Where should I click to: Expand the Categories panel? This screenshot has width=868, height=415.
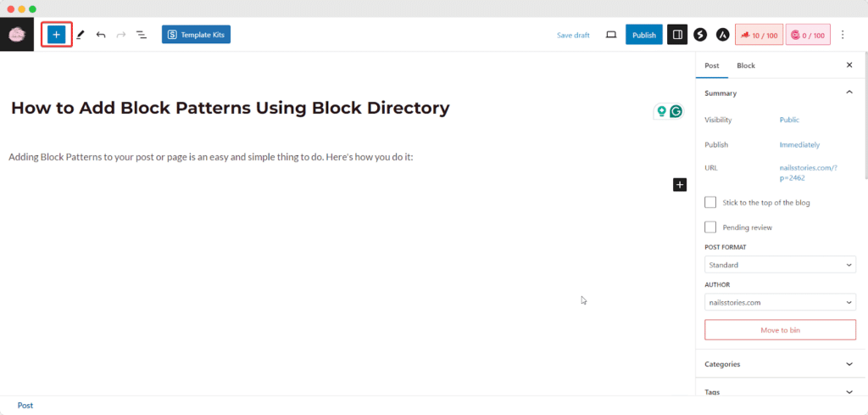[x=780, y=364]
